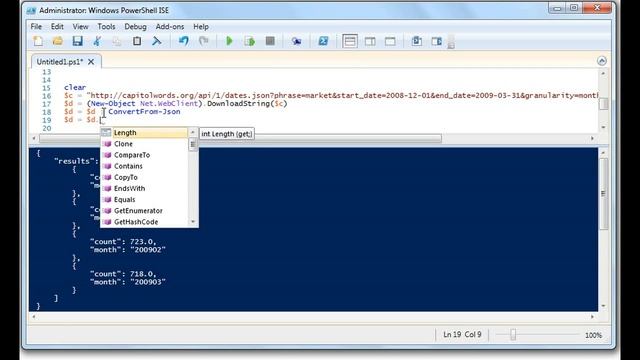Choose CopyTo in the IntelliSense list
The height and width of the screenshot is (360, 640).
[x=144, y=177]
